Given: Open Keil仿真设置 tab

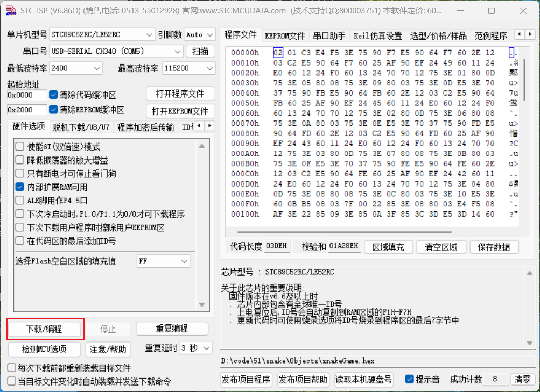Looking at the screenshot, I should tap(378, 36).
